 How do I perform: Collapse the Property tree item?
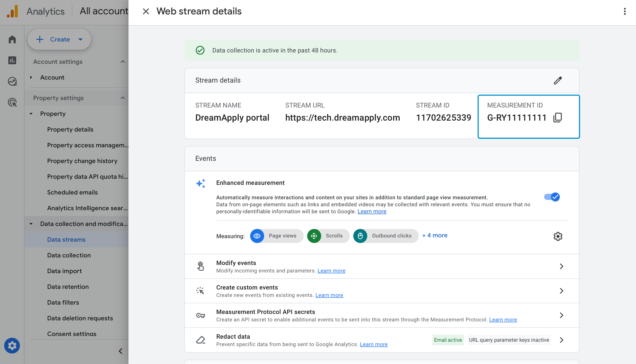pos(31,114)
